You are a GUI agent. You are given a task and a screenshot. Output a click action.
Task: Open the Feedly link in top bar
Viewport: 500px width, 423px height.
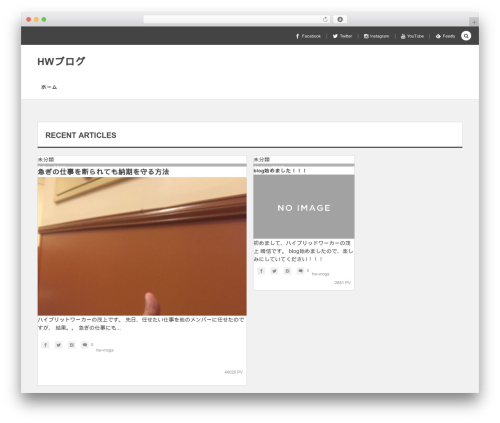tap(445, 36)
